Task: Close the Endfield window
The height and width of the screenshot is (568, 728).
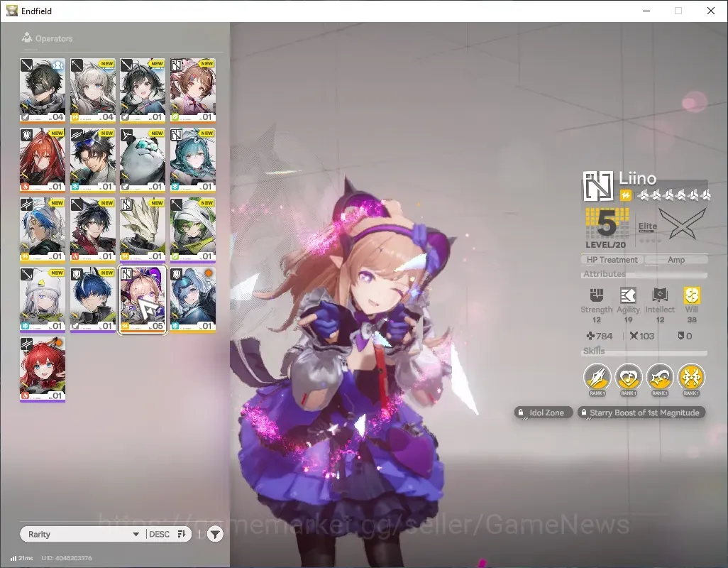Action: pyautogui.click(x=711, y=11)
